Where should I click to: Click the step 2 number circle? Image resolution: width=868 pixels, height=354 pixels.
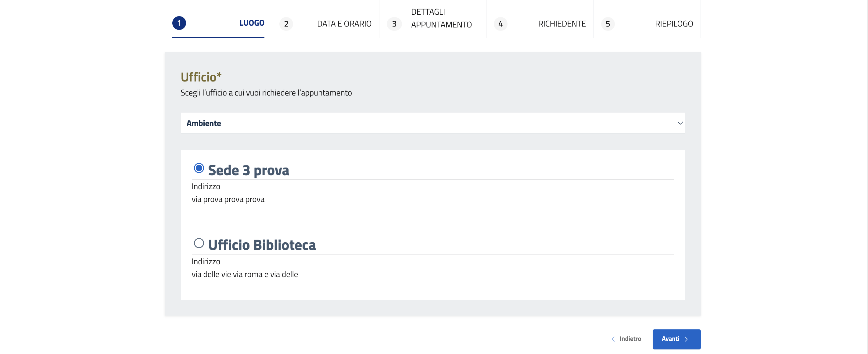(286, 24)
